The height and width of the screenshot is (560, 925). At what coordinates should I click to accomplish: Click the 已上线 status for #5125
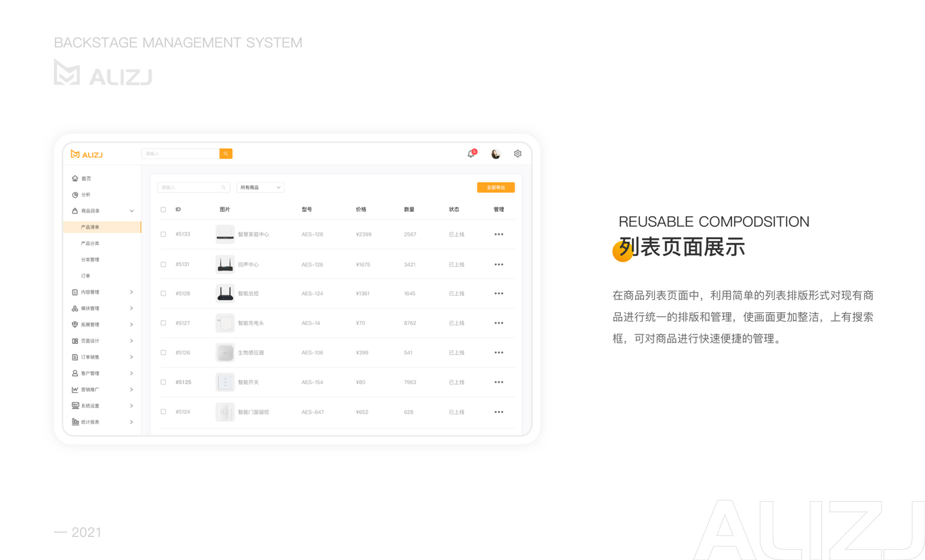coord(456,382)
